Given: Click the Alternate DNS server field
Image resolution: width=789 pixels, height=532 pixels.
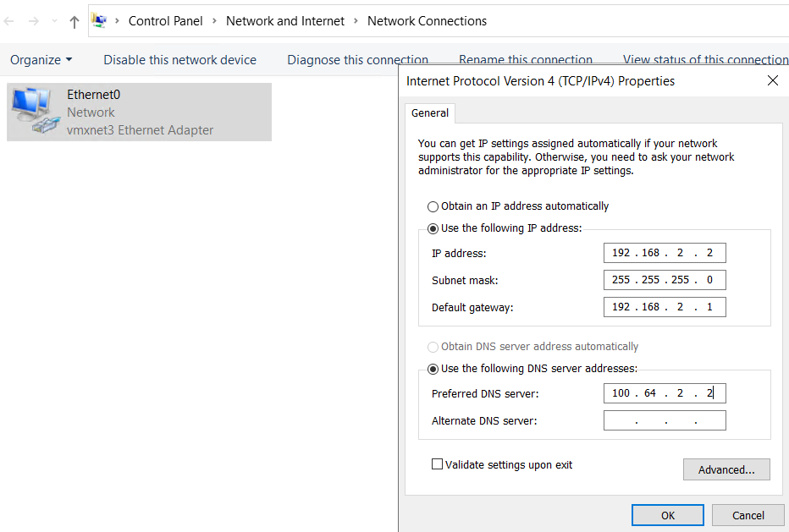Looking at the screenshot, I should [x=665, y=420].
